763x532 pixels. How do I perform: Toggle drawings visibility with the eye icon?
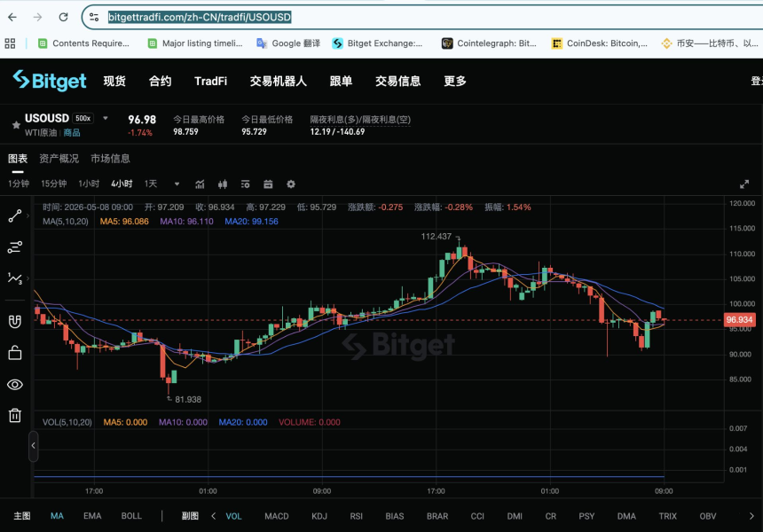point(14,385)
